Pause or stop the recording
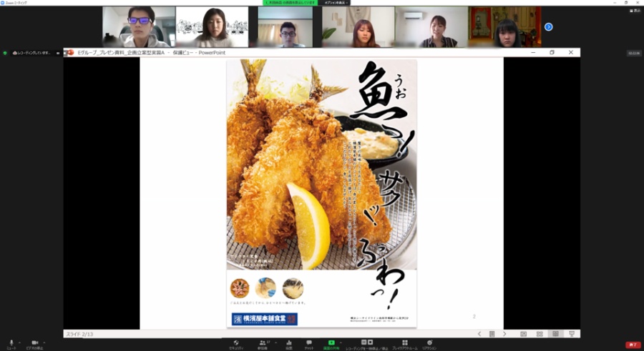644x351 pixels. click(x=365, y=343)
